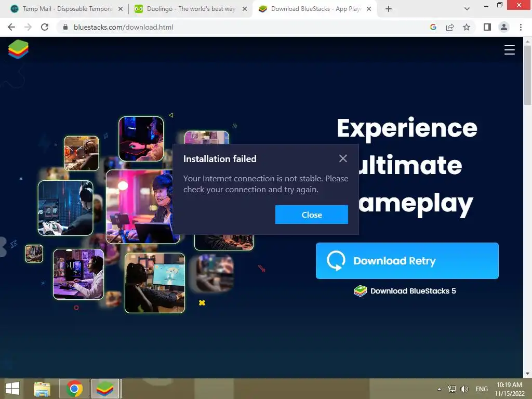The width and height of the screenshot is (532, 399).
Task: Go back to the previous page
Action: click(11, 27)
